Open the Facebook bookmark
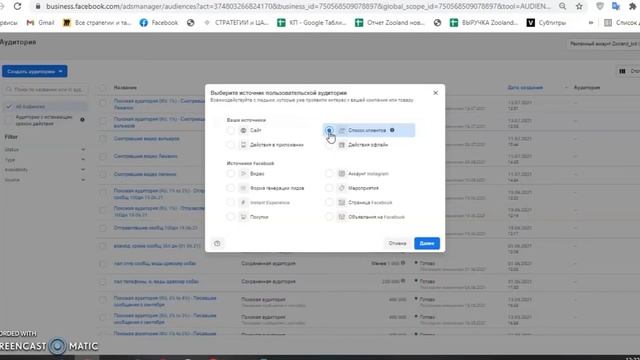The height and width of the screenshot is (360, 640). pos(159,23)
